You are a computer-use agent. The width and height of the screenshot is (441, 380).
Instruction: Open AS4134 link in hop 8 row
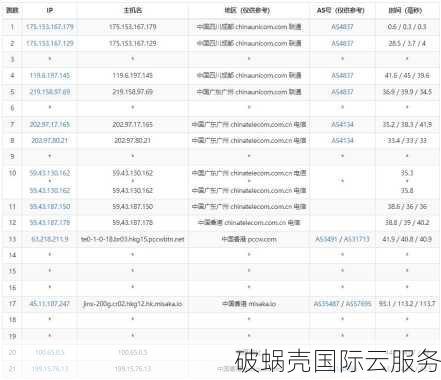(x=342, y=140)
